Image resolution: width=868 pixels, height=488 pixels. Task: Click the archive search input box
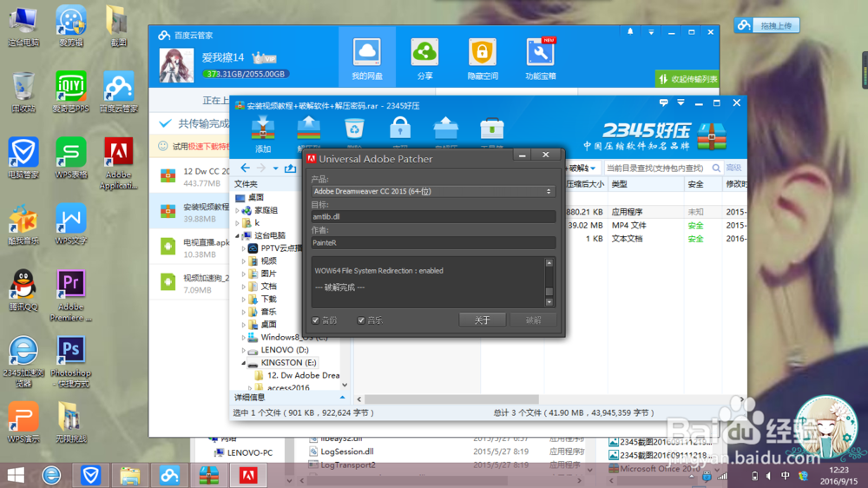[x=656, y=168]
